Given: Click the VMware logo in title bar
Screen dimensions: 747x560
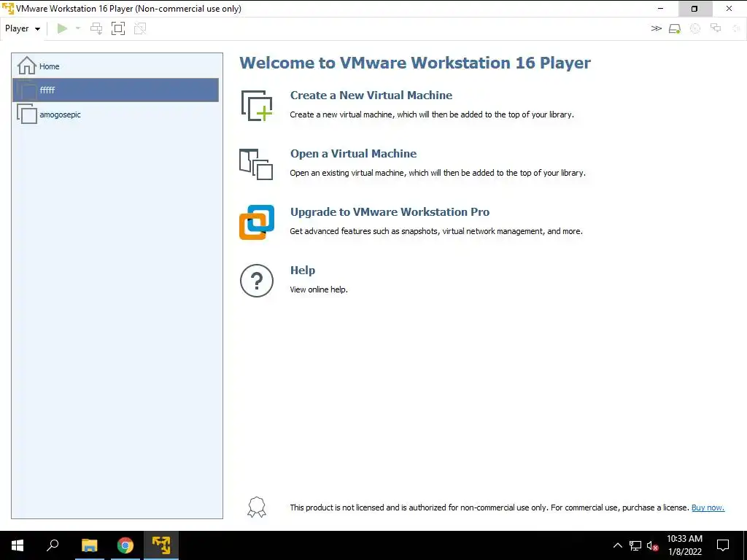Looking at the screenshot, I should 8,9.
